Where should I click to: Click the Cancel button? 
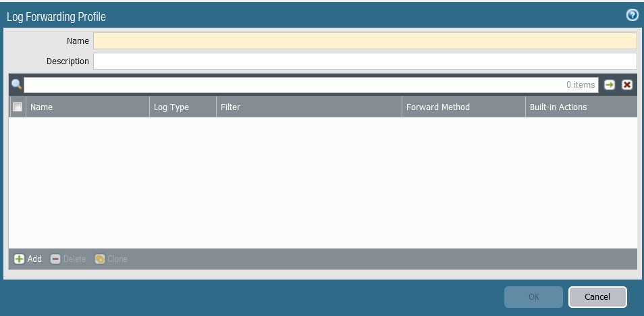(x=597, y=296)
